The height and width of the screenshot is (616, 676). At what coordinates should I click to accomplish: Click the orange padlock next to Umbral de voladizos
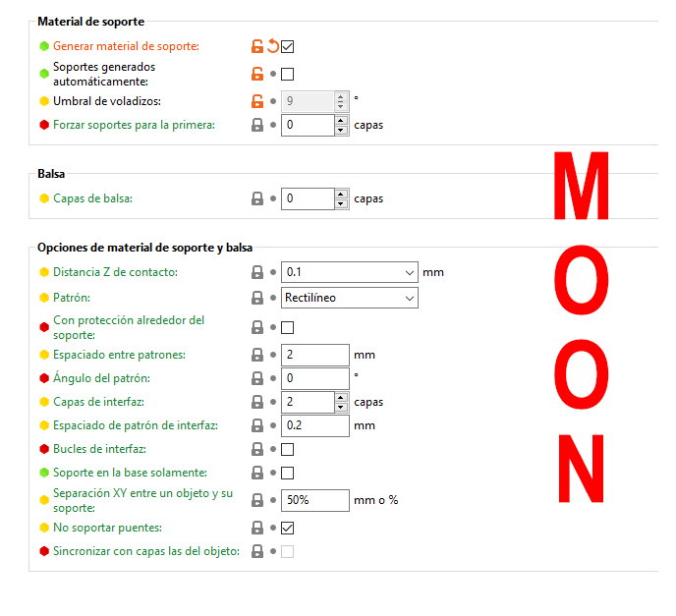(257, 100)
